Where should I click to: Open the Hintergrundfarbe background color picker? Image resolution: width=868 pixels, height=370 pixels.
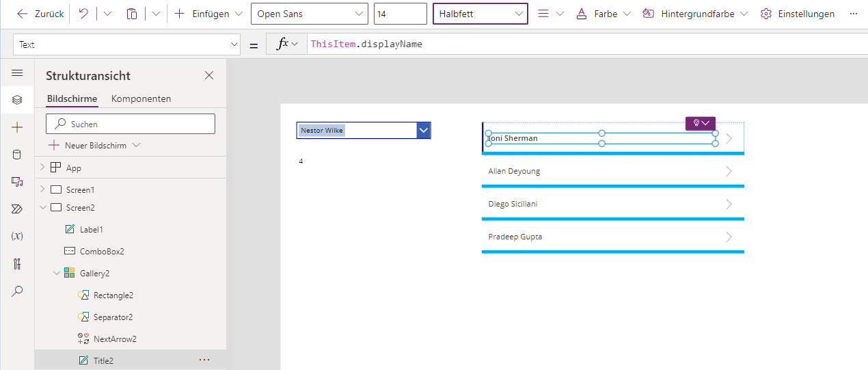695,14
